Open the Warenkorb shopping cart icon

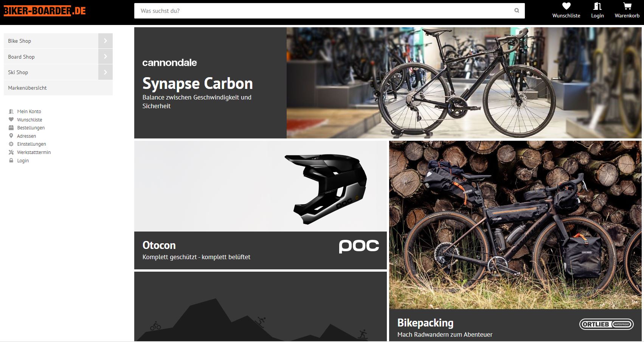pyautogui.click(x=627, y=6)
